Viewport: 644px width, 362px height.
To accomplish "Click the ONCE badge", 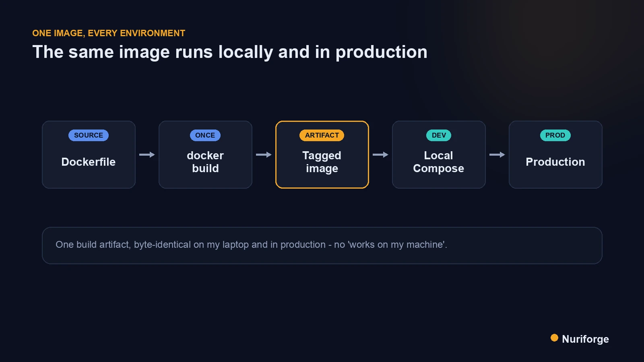I will [205, 135].
